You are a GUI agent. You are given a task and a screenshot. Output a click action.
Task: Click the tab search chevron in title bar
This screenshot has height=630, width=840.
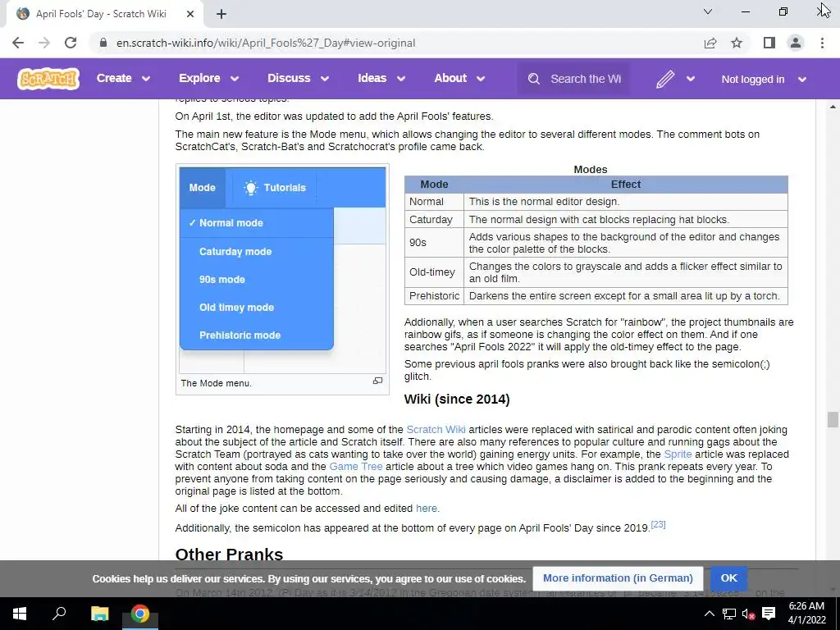(708, 11)
